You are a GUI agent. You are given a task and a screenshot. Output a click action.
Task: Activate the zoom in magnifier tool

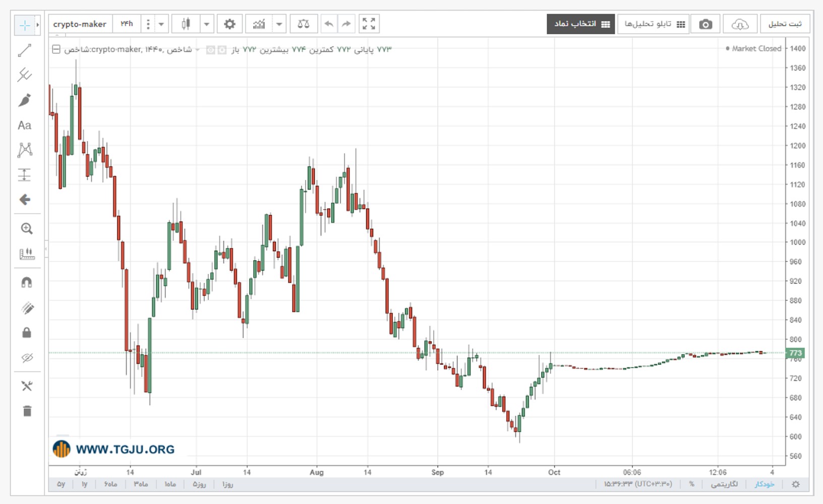(27, 229)
